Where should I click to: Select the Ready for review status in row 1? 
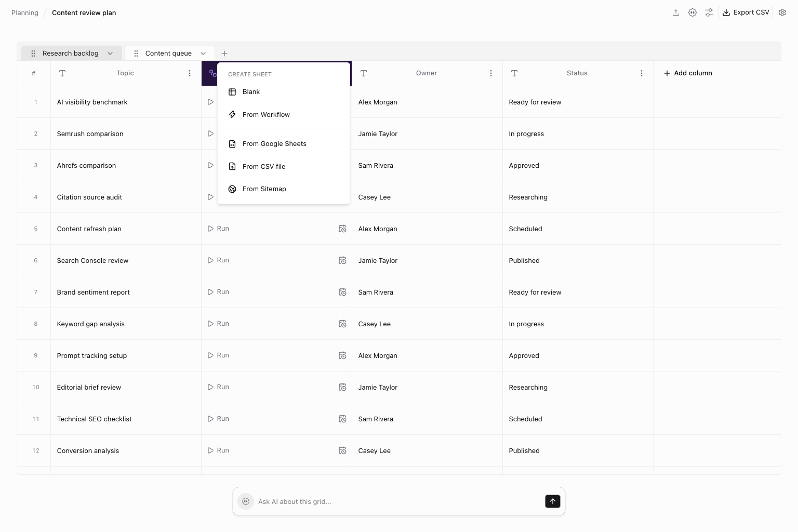coord(578,102)
